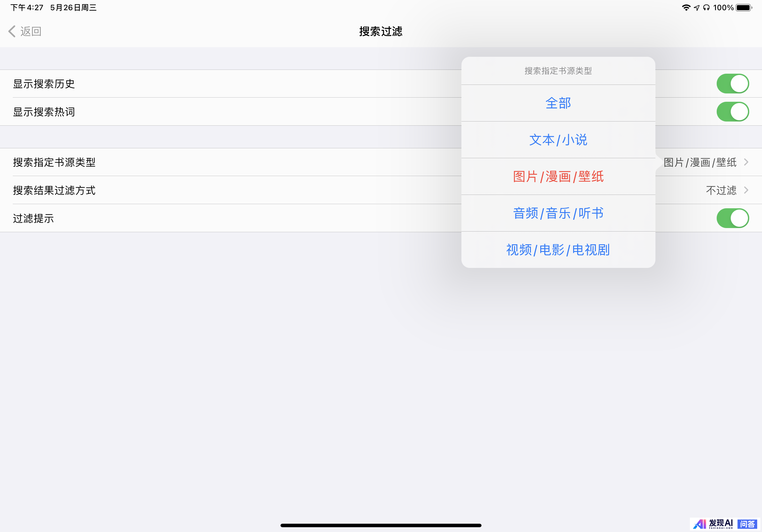Pick 音频/音乐/听书 from the popup

[558, 213]
